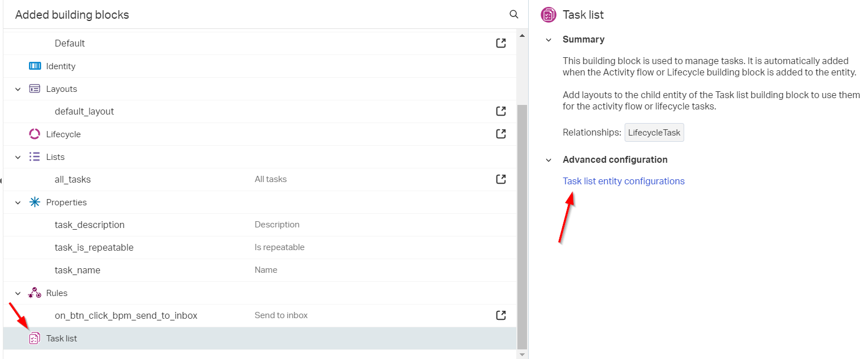Viewport: 868px width, 359px height.
Task: Collapse the Properties section
Action: click(x=18, y=202)
